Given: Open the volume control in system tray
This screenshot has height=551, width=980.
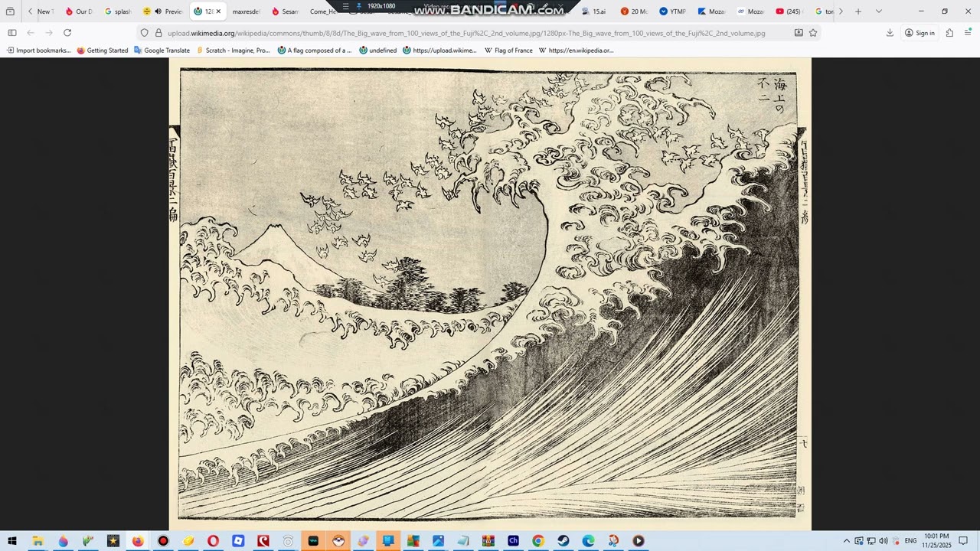Looking at the screenshot, I should (x=884, y=541).
